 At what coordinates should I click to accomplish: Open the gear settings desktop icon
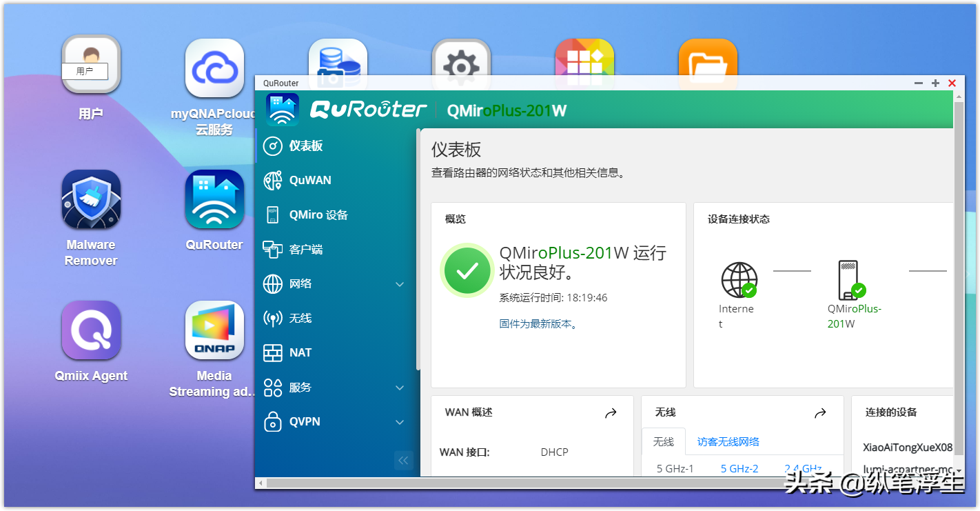point(461,57)
